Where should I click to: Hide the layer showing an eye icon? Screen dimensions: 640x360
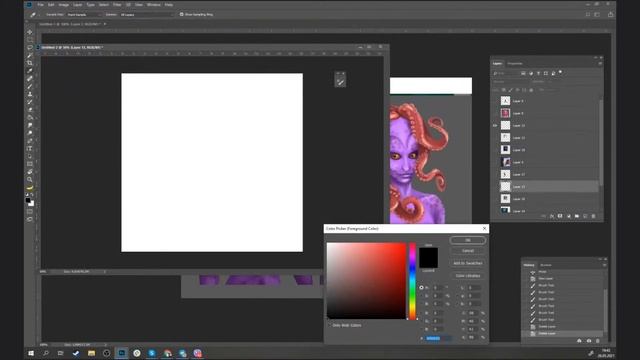(495, 126)
